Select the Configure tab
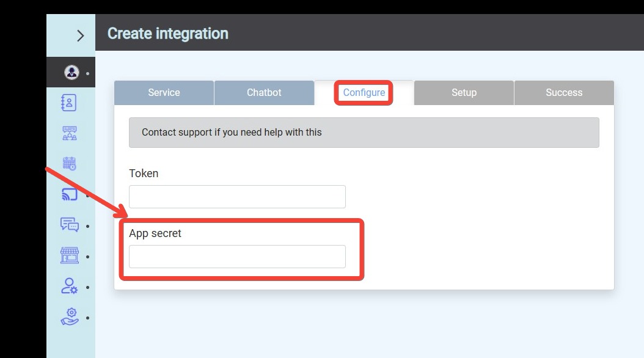 (x=364, y=93)
